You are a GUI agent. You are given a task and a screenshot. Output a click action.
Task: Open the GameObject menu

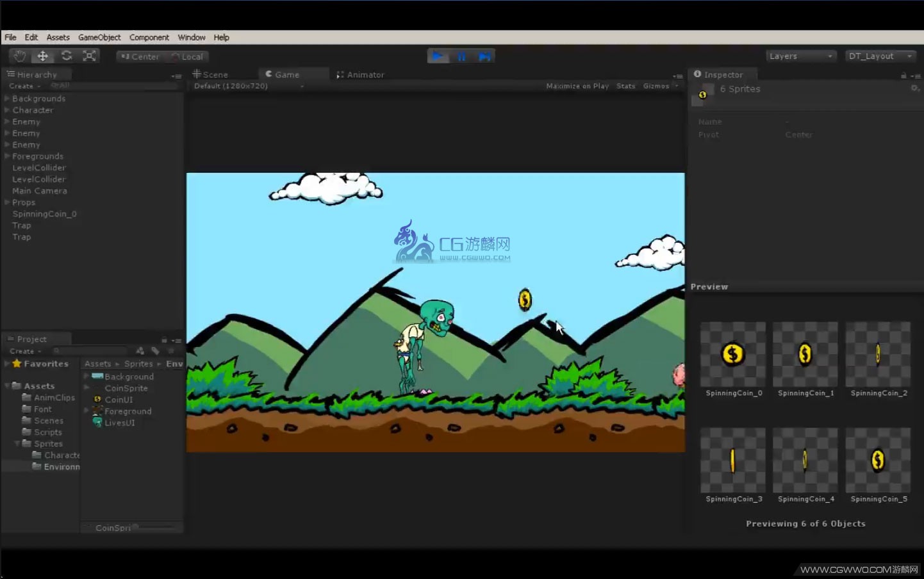click(99, 37)
